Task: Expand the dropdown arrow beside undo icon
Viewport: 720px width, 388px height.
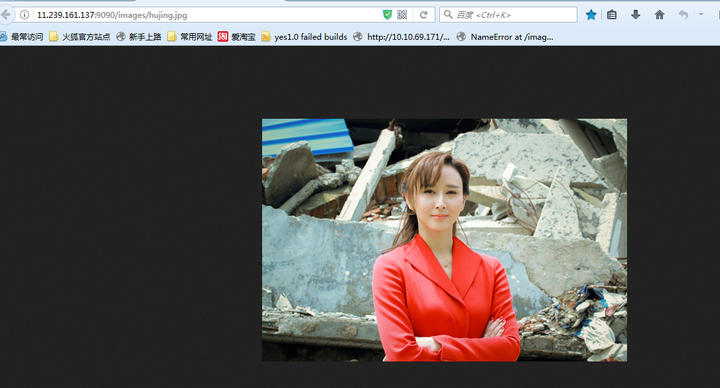Action: click(x=701, y=15)
